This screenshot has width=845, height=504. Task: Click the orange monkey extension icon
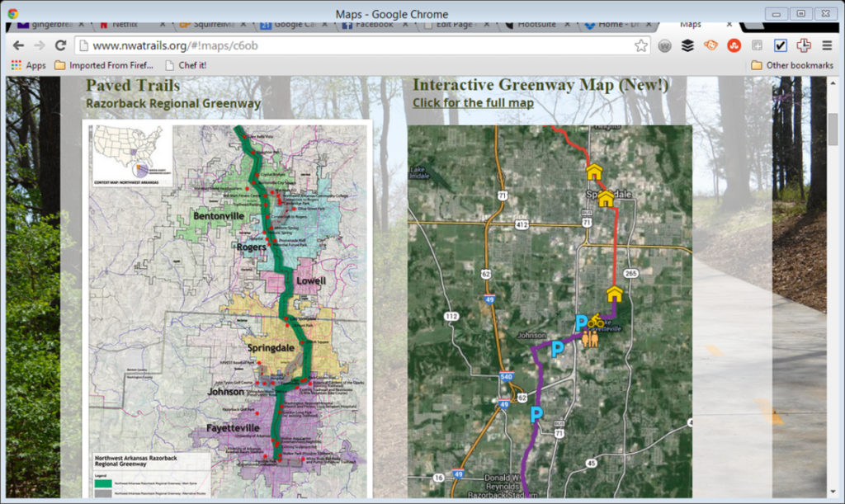pyautogui.click(x=710, y=45)
